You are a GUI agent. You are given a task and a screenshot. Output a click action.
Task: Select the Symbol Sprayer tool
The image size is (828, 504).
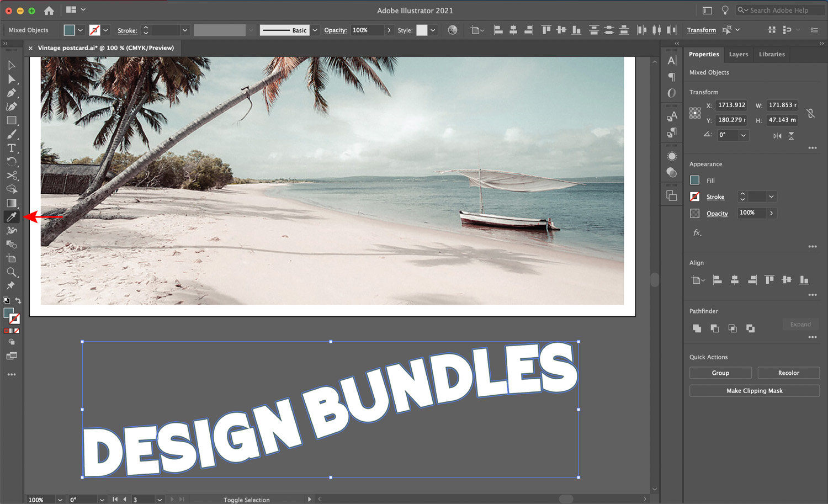click(11, 231)
